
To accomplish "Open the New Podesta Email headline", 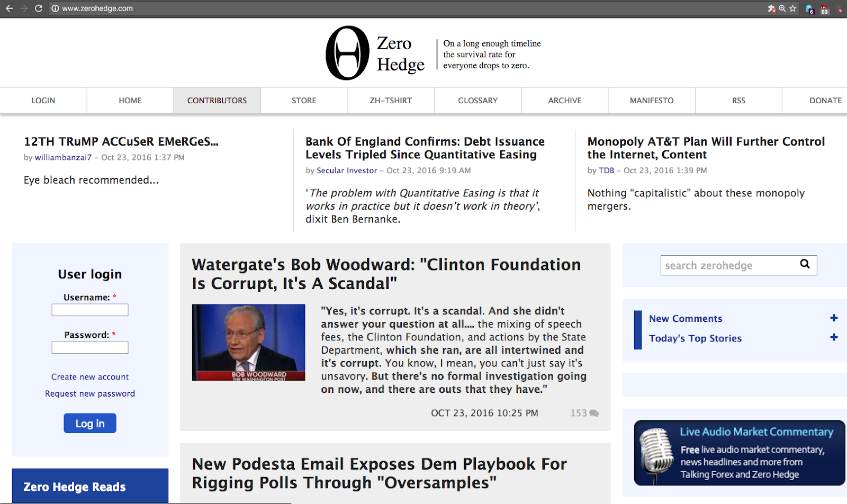I will point(380,473).
